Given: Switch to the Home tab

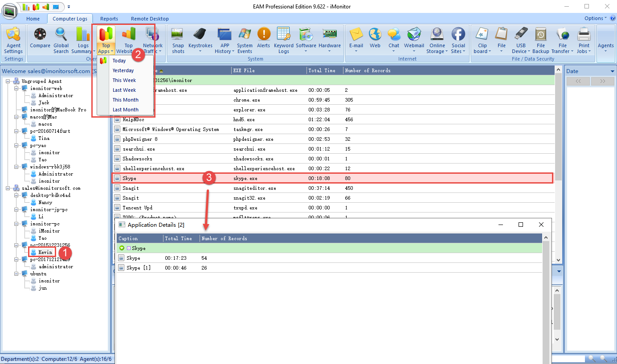Looking at the screenshot, I should pos(33,19).
